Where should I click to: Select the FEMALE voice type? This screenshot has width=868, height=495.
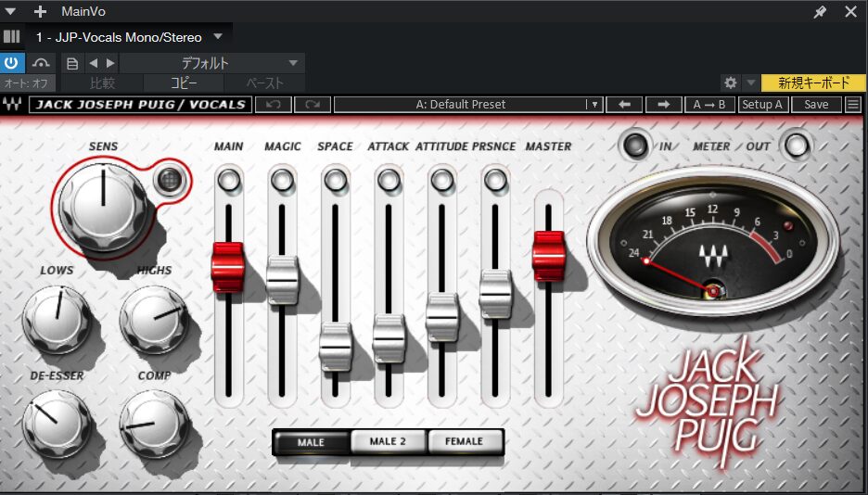[463, 442]
